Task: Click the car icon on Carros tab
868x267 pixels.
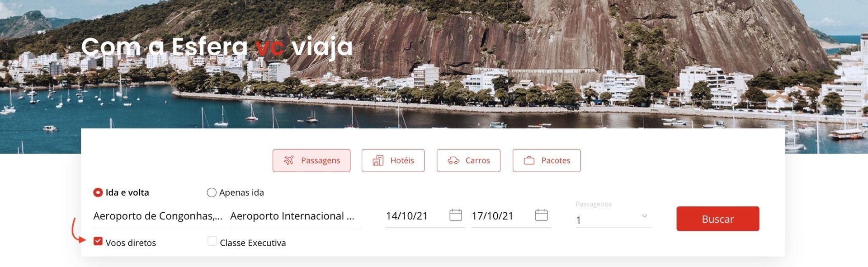Action: click(453, 160)
